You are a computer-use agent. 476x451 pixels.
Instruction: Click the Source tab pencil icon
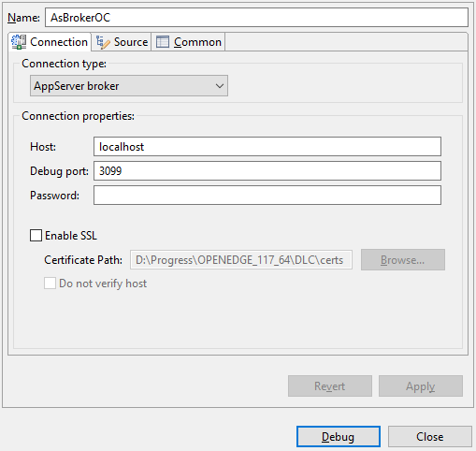coord(103,42)
